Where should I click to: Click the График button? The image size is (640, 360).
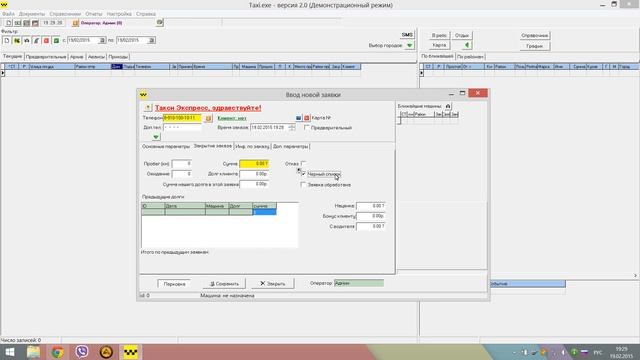535,46
